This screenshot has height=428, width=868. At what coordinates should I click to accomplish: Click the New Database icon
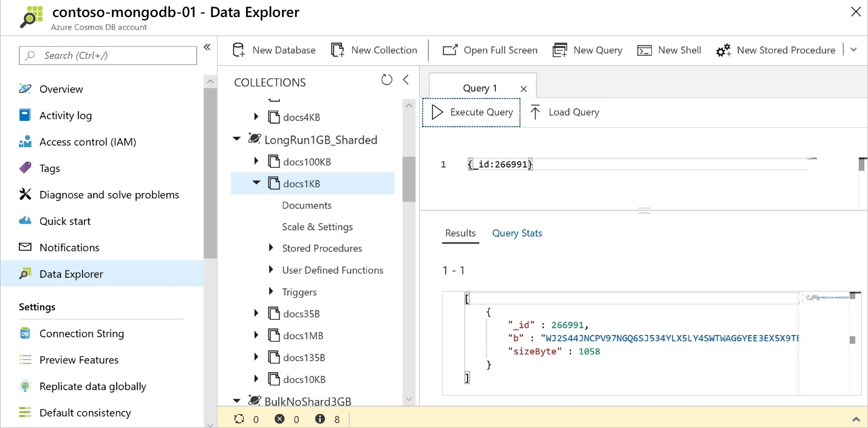239,50
